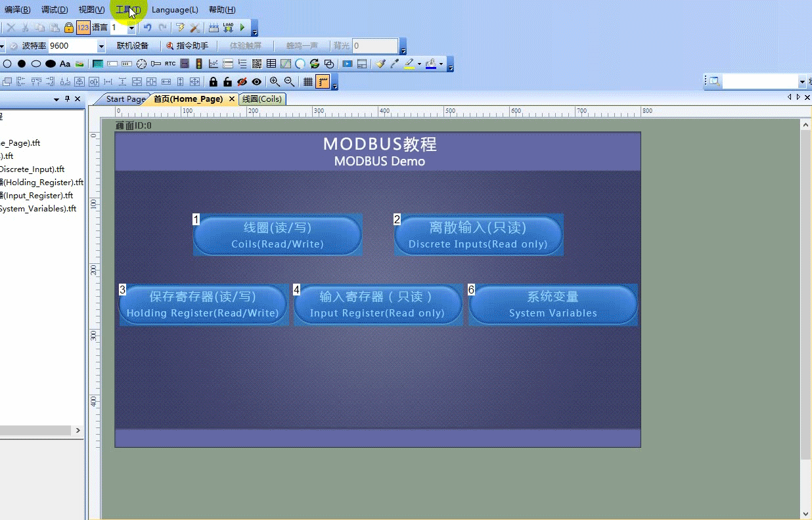Hide controls with crossed-out eye icon
The height and width of the screenshot is (520, 812).
[242, 81]
